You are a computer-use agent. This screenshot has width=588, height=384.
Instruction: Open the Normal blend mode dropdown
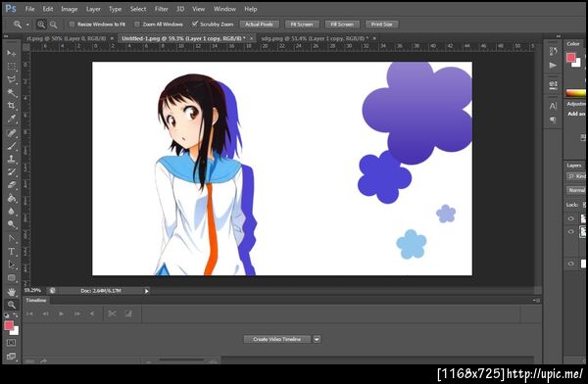tap(577, 190)
